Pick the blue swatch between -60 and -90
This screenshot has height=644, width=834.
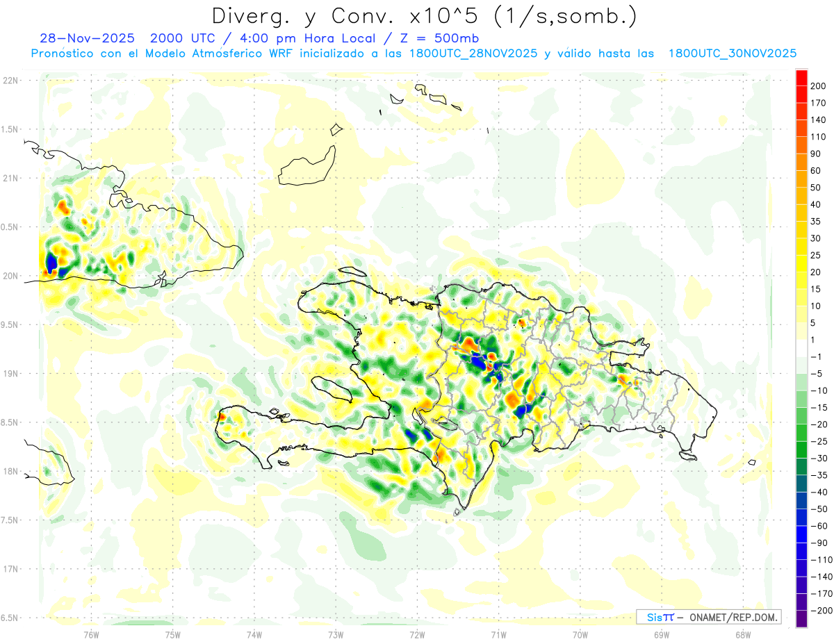(x=802, y=534)
